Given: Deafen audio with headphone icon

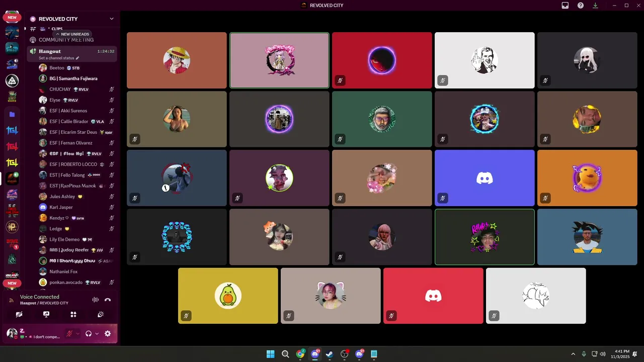Looking at the screenshot, I should pos(89,333).
